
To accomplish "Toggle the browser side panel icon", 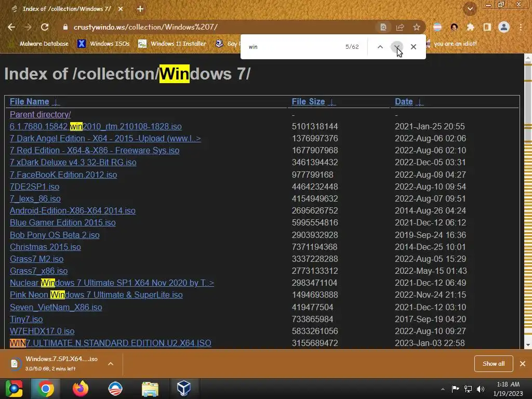I will tap(487, 27).
